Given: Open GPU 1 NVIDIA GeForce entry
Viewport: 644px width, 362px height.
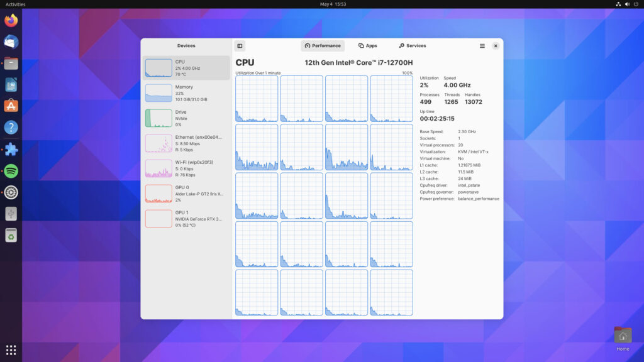Looking at the screenshot, I should click(186, 219).
